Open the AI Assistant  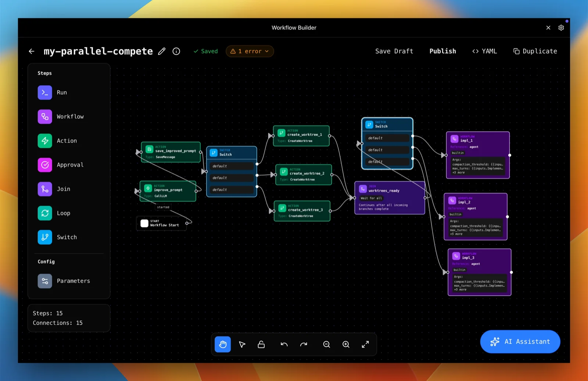(520, 342)
